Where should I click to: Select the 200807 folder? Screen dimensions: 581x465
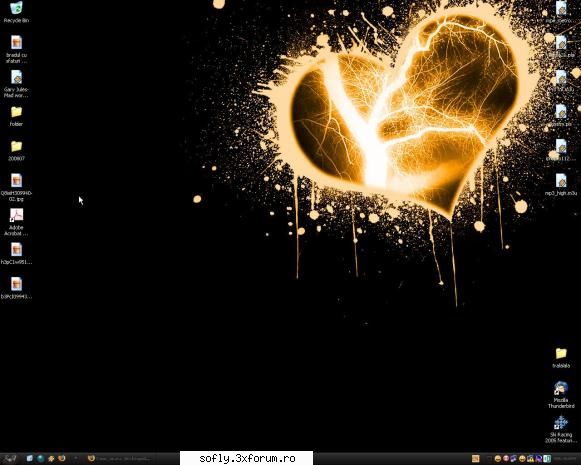tap(16, 150)
